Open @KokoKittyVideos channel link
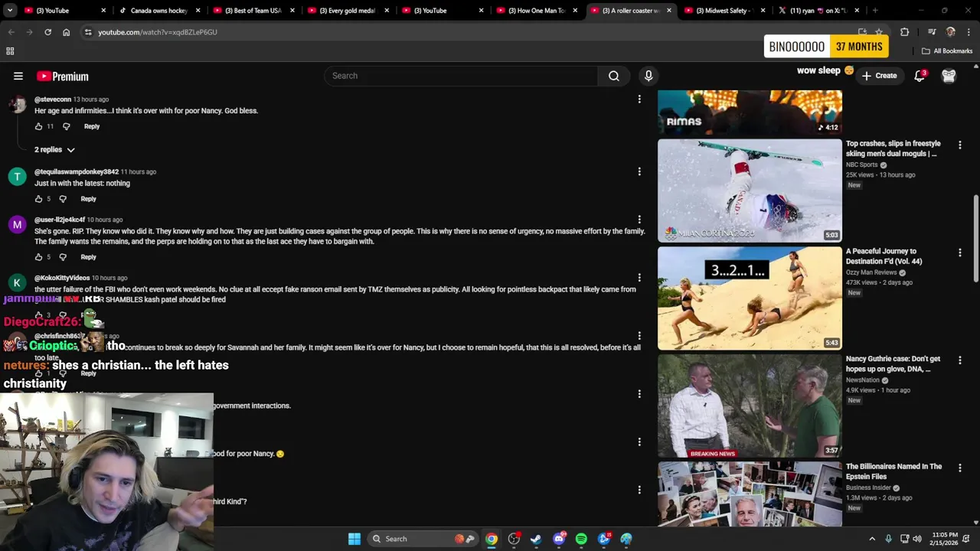This screenshot has height=551, width=980. [x=62, y=278]
